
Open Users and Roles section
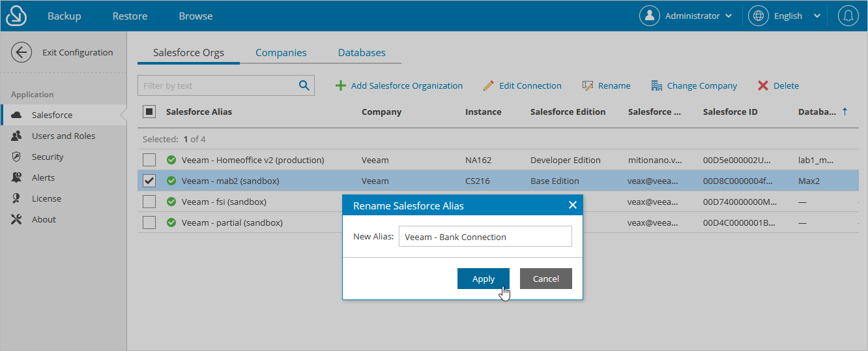coord(63,136)
